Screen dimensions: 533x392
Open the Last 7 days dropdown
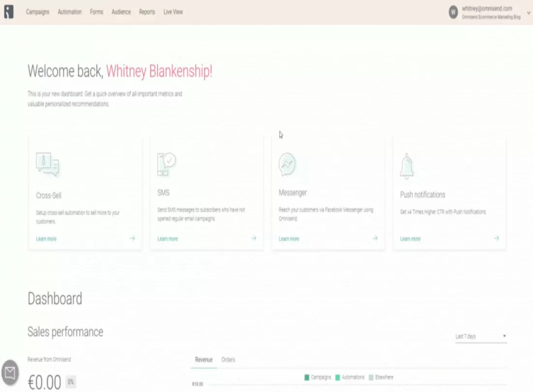click(481, 336)
